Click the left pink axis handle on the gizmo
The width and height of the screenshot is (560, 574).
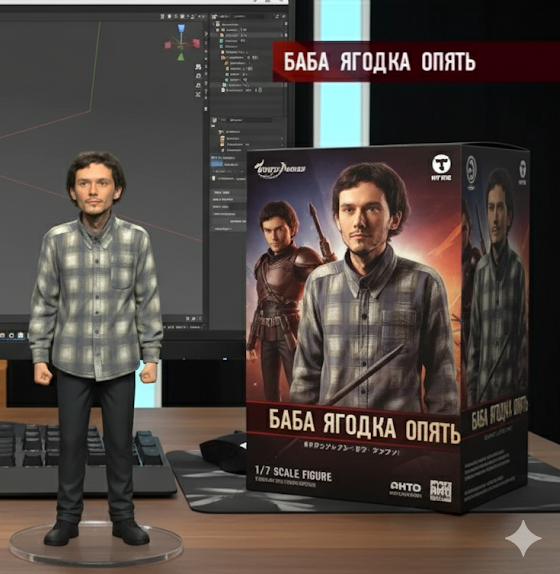(x=168, y=45)
